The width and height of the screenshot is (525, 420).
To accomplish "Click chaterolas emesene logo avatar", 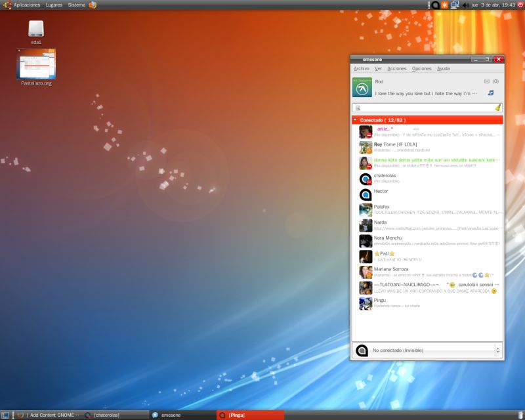I will pos(366,179).
